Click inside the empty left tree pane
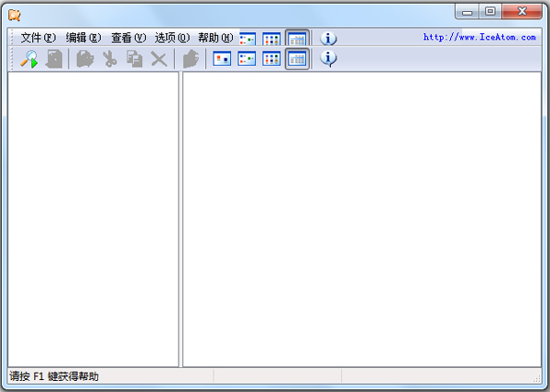The image size is (550, 392). pyautogui.click(x=93, y=220)
